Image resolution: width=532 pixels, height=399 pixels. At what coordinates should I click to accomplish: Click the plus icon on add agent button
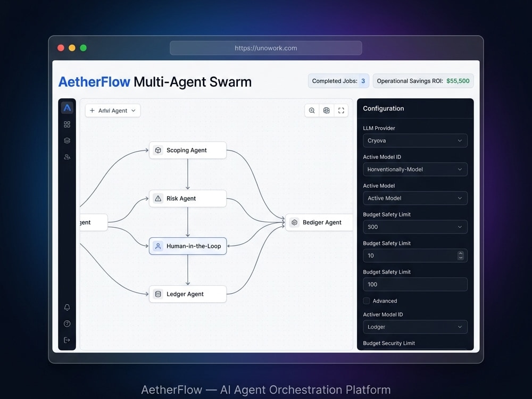(92, 111)
